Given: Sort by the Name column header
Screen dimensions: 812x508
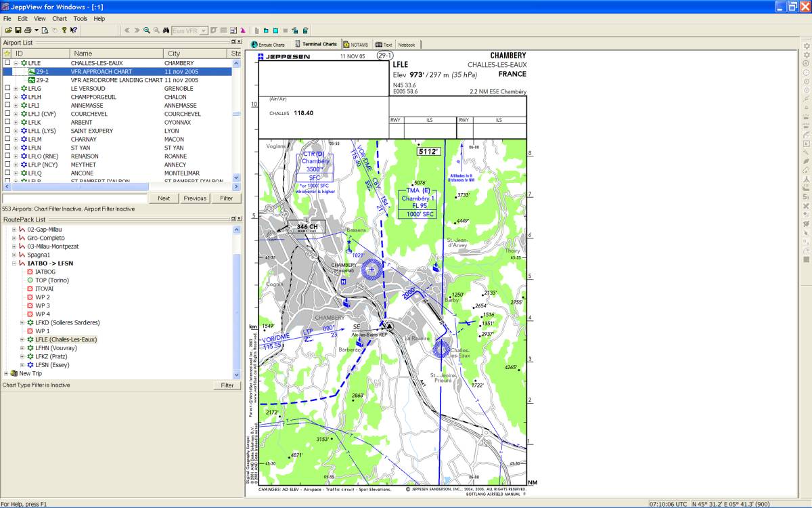Looking at the screenshot, I should click(117, 53).
